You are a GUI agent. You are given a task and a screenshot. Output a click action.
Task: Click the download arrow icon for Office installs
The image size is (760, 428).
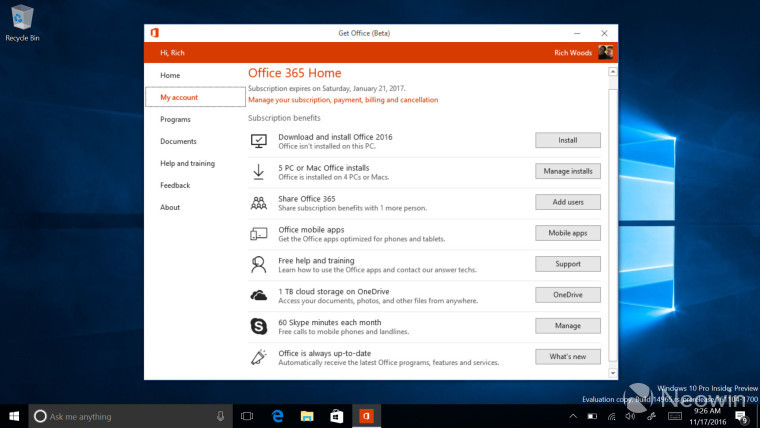coord(258,172)
